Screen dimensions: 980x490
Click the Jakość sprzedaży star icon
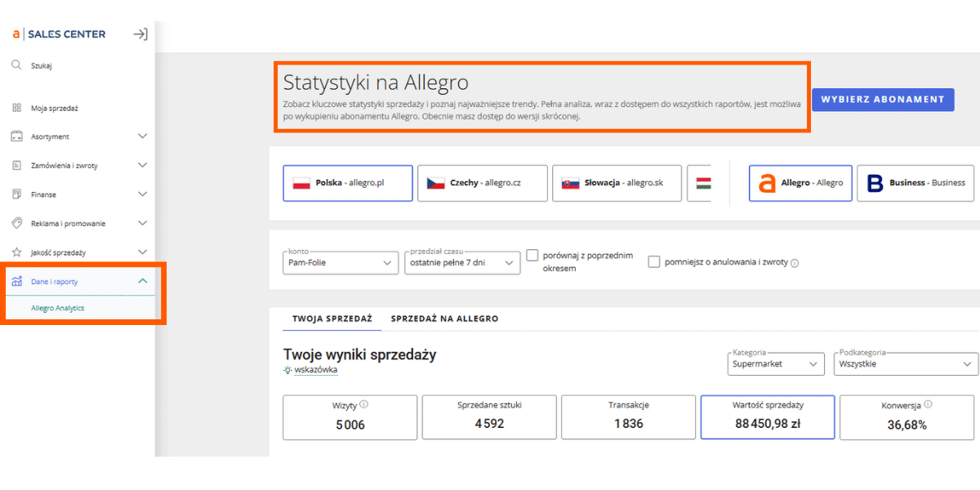pos(16,252)
